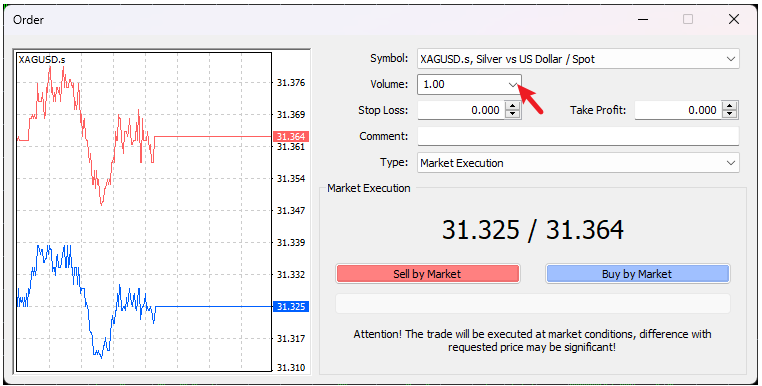Close the Order dialog
This screenshot has width=762, height=386.
(x=734, y=19)
